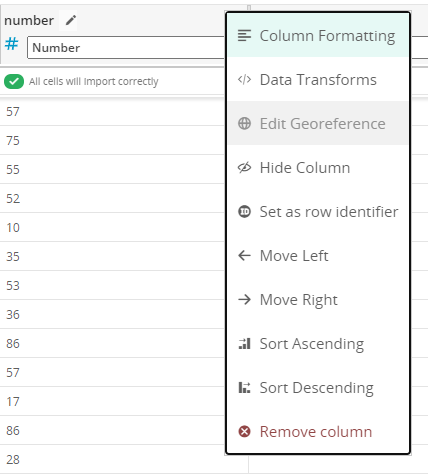Choose Column Formatting from the menu
Image resolution: width=428 pixels, height=474 pixels.
pyautogui.click(x=318, y=35)
